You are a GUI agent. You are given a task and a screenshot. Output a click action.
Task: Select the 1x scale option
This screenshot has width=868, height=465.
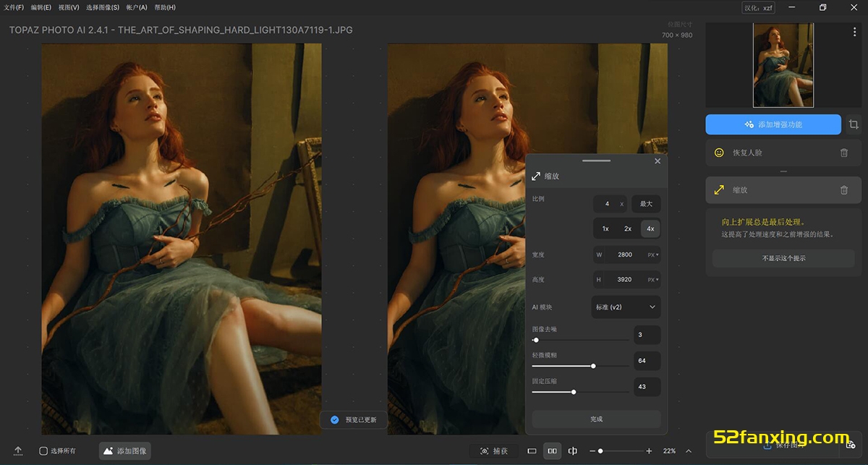[605, 229]
